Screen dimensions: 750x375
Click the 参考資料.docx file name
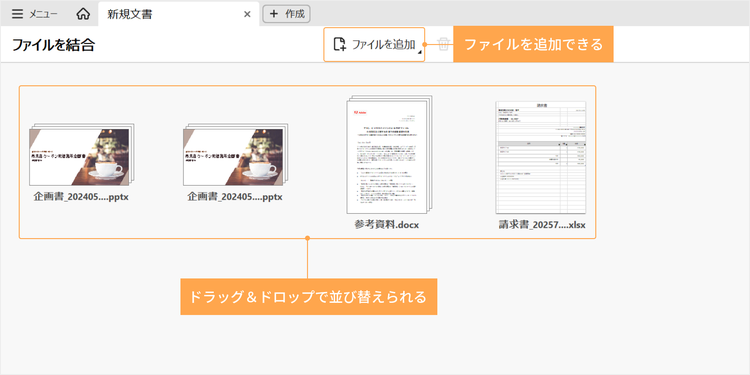(x=387, y=225)
